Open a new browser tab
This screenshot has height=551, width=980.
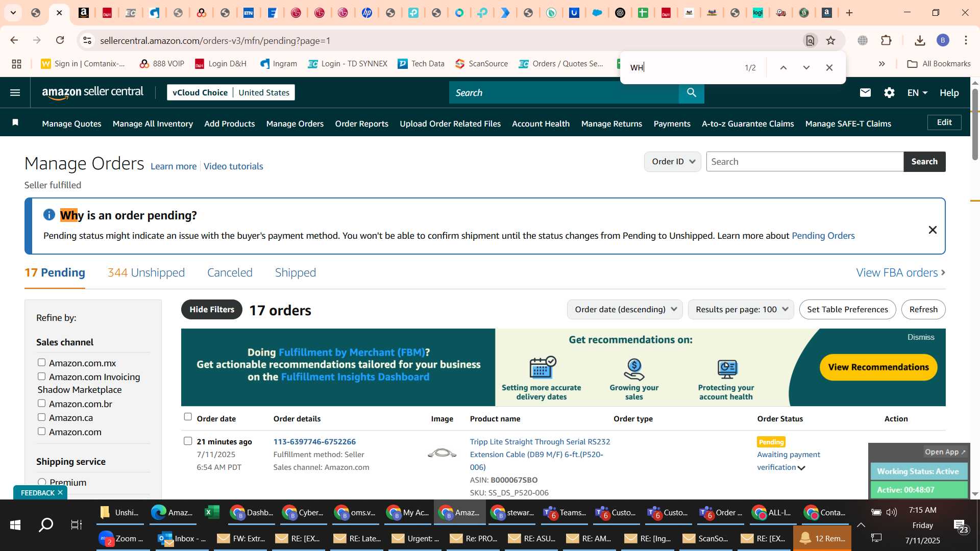[x=849, y=13]
